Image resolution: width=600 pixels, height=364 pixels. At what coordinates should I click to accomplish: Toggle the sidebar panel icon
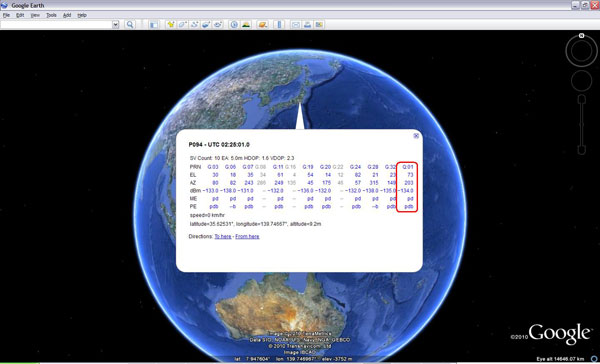click(154, 24)
